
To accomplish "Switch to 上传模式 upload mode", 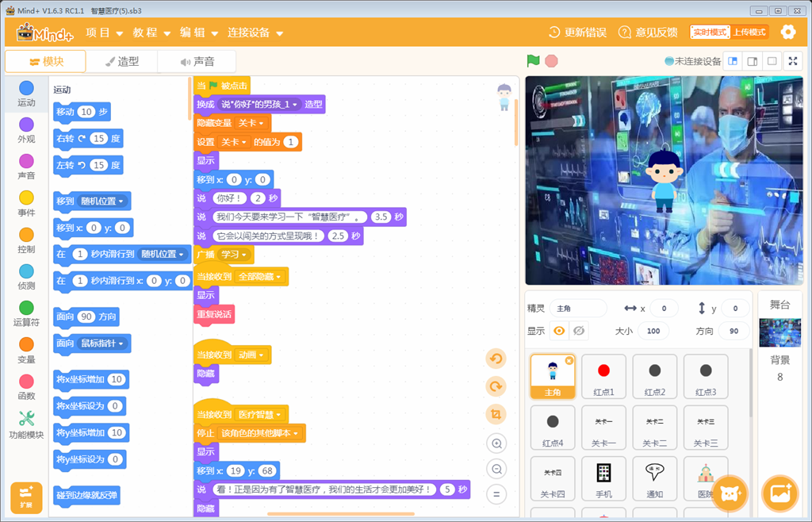I will tap(749, 33).
